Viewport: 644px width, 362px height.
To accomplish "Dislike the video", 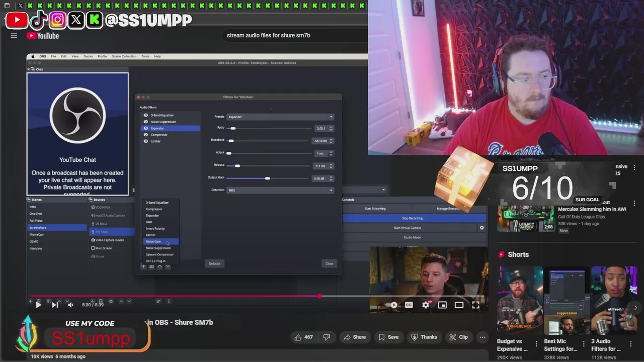I will click(327, 337).
